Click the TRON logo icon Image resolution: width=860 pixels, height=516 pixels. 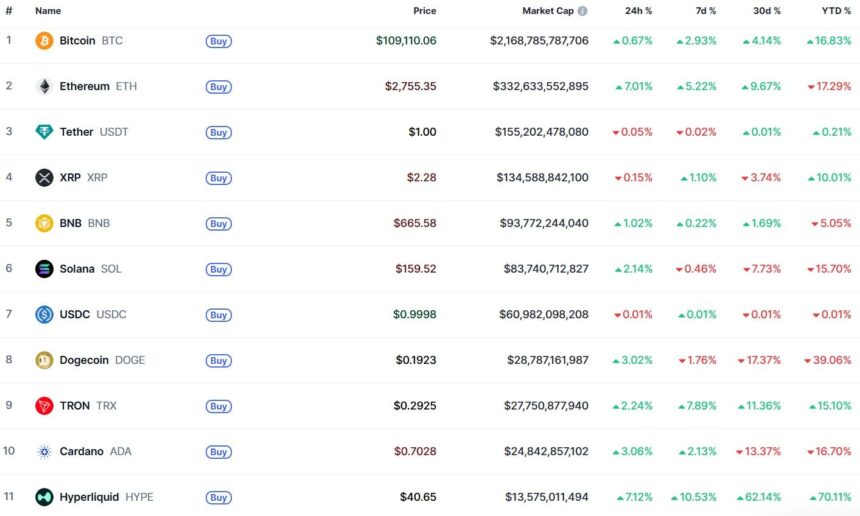pos(44,406)
